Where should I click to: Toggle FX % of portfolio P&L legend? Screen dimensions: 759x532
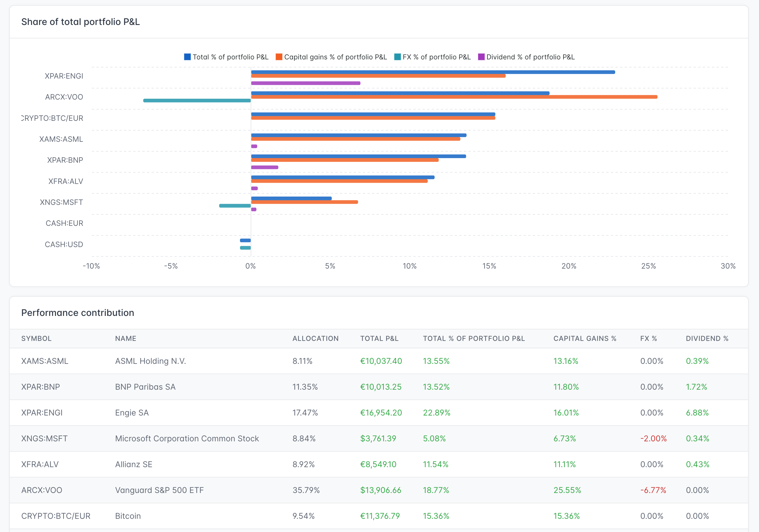click(x=432, y=57)
